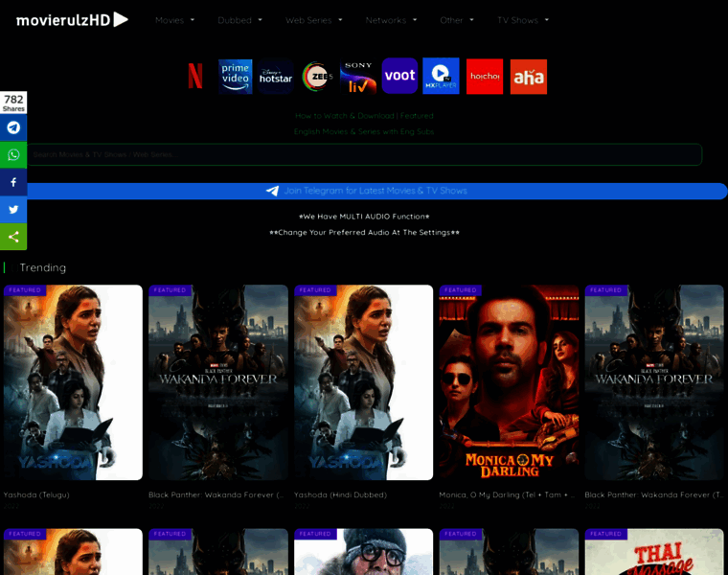
Task: Click the MX Player icon
Action: tap(441, 77)
